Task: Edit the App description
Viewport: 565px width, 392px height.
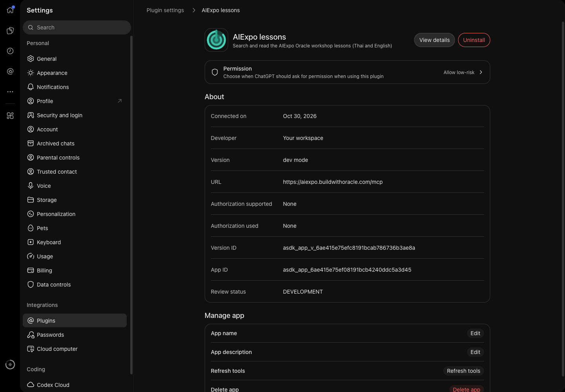Action: point(475,352)
